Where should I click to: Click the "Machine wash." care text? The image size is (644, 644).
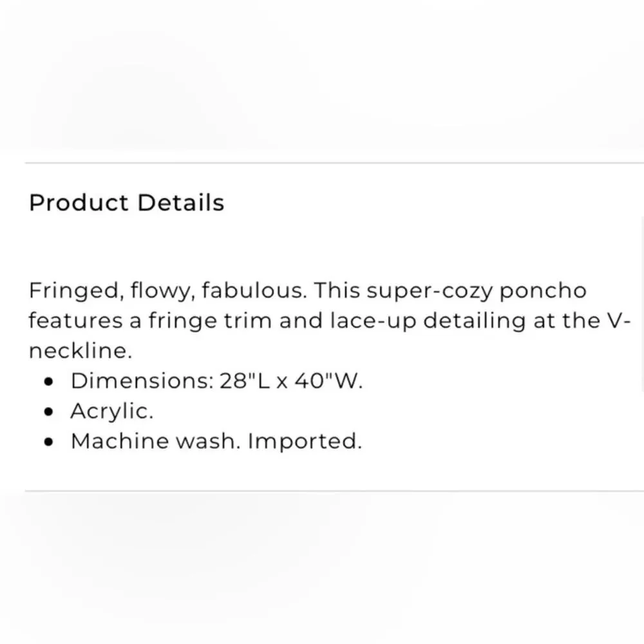tap(156, 441)
